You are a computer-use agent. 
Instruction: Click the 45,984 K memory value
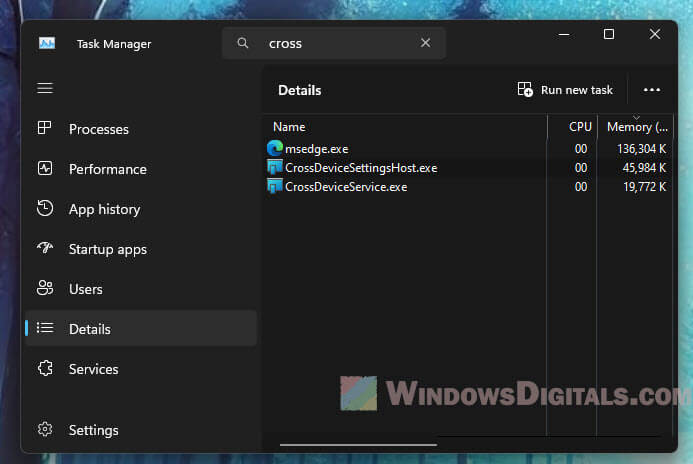[x=644, y=168]
